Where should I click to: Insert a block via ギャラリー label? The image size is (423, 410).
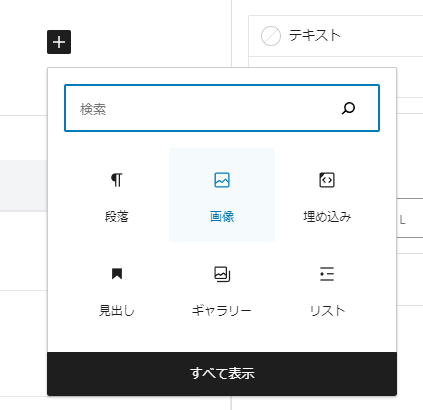click(222, 311)
